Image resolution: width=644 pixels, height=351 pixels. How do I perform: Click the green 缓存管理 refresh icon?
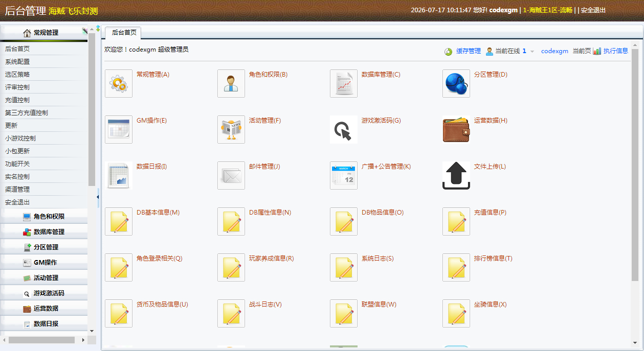(x=448, y=51)
